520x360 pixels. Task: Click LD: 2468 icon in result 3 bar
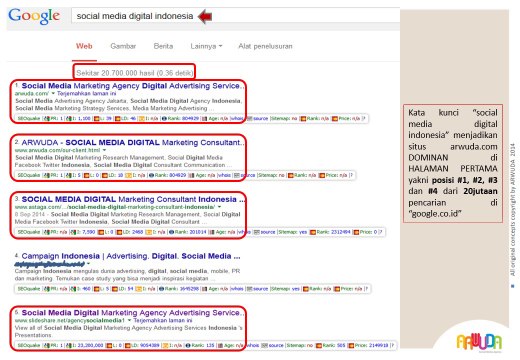pyautogui.click(x=119, y=232)
